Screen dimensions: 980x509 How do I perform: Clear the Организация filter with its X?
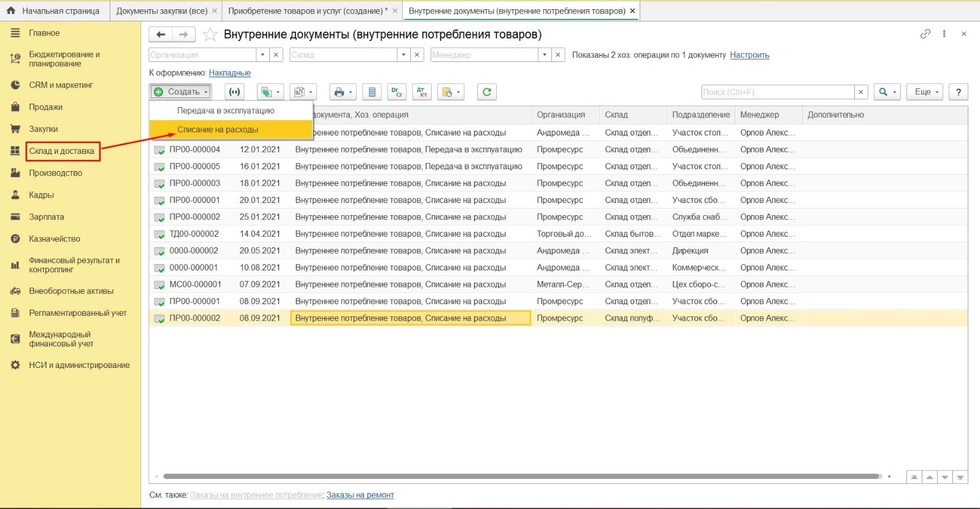[x=276, y=55]
